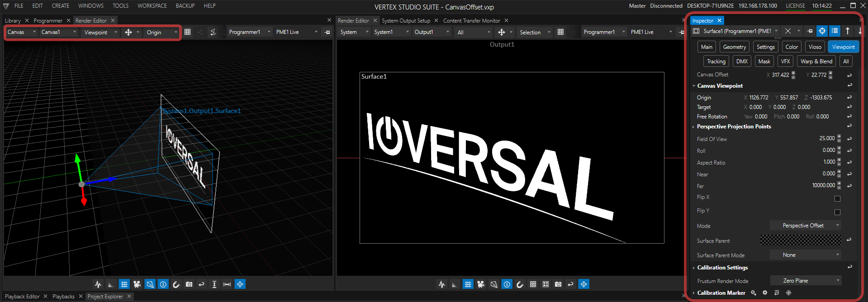Increment the Field Of View value

(839, 137)
